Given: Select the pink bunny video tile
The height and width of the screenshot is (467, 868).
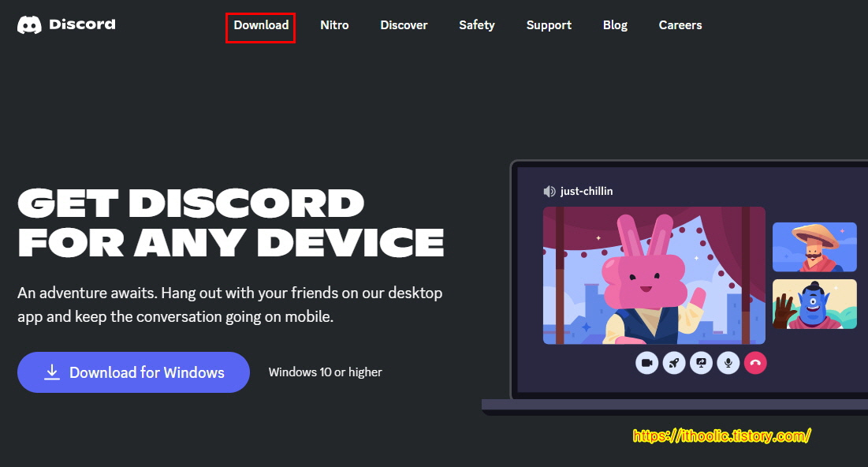Looking at the screenshot, I should 654,275.
